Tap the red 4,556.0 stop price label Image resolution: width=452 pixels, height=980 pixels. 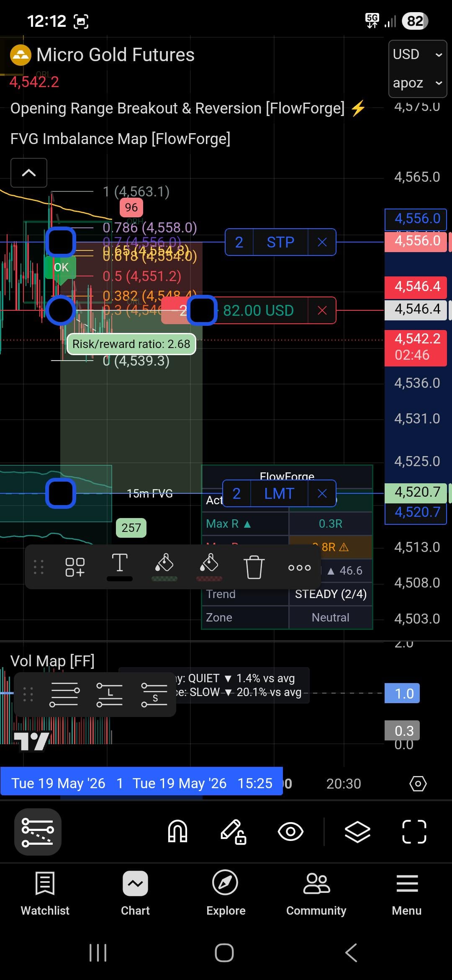[416, 241]
